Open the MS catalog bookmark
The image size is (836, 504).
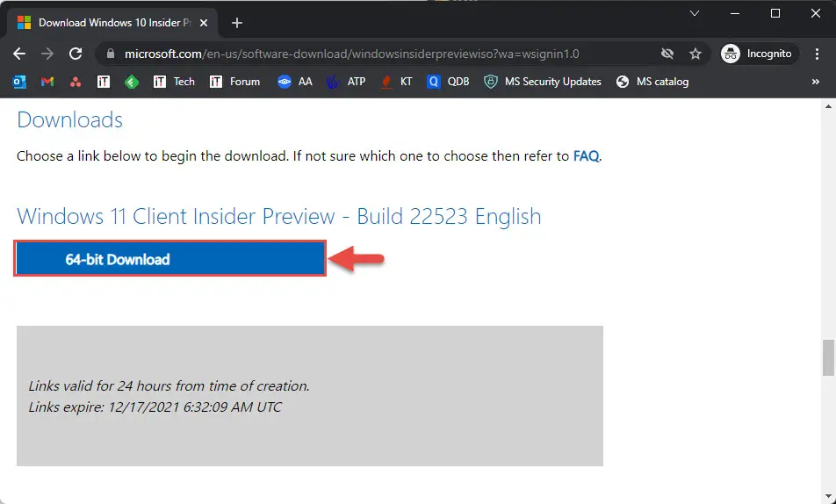(x=652, y=82)
